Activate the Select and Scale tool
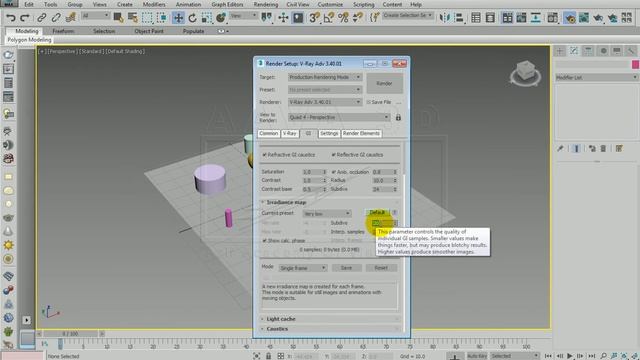 pos(207,18)
